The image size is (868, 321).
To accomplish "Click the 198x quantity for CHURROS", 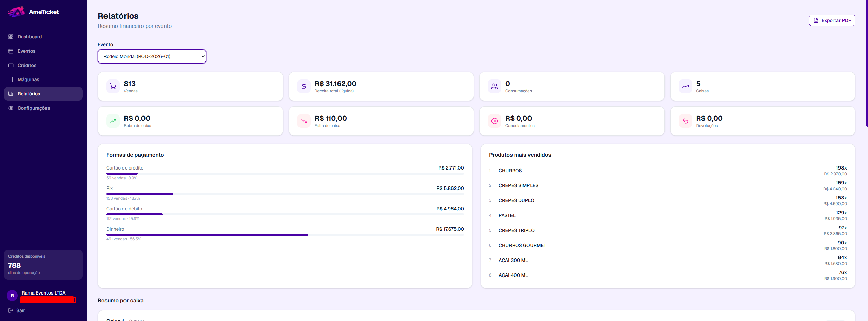I will pyautogui.click(x=841, y=168).
